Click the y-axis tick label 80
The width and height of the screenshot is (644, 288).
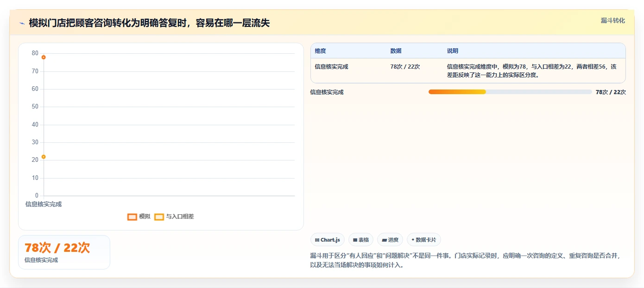(x=35, y=53)
